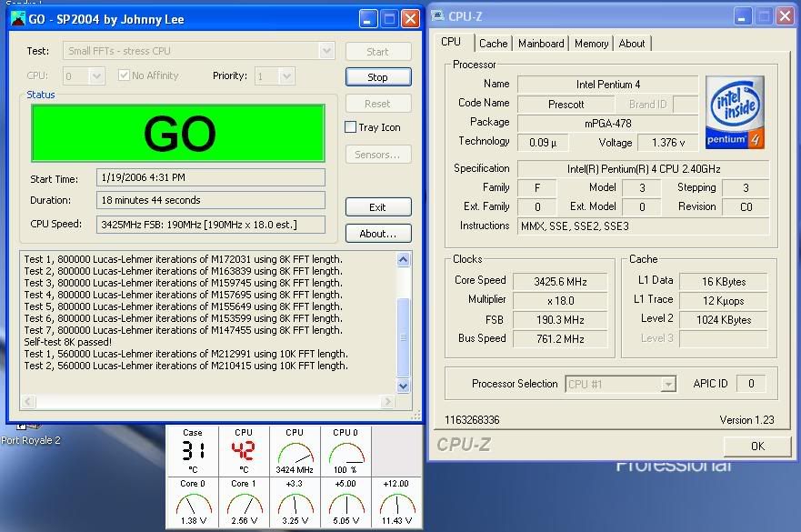Viewport: 801px width, 532px height.
Task: Click the +3.3 voltage gauge
Action: tap(295, 503)
